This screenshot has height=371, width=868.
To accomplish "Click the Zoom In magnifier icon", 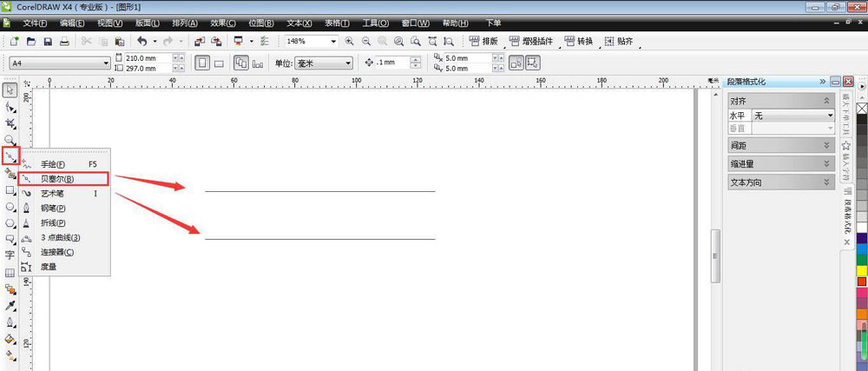I will pyautogui.click(x=349, y=42).
